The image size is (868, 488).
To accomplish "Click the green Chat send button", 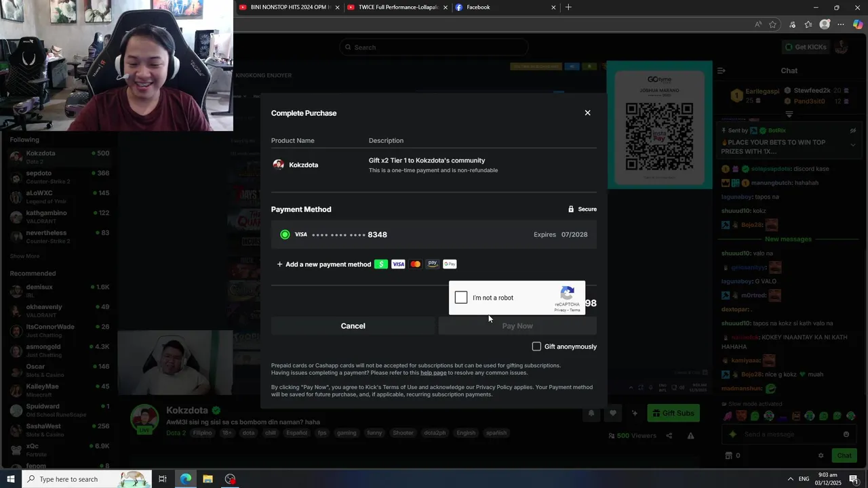I will tap(844, 455).
